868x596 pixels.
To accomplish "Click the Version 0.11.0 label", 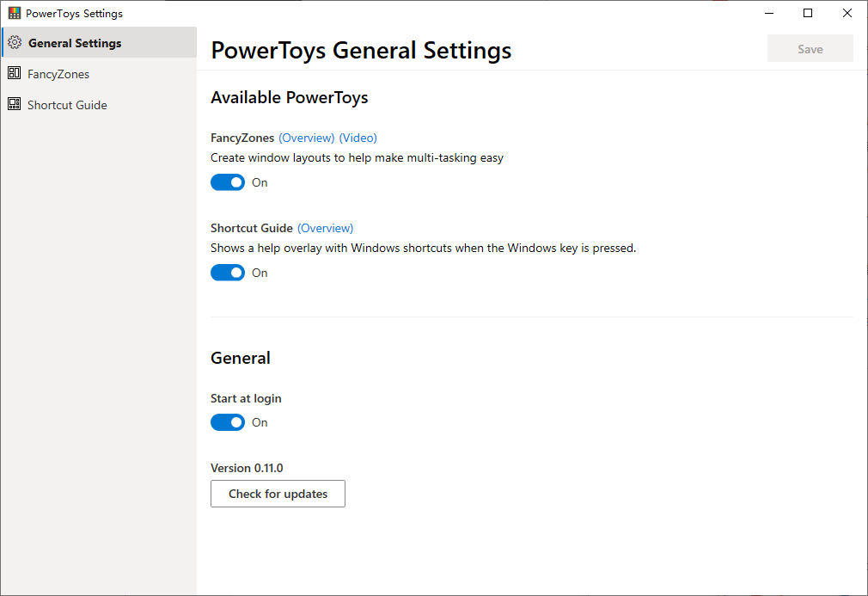I will (247, 468).
